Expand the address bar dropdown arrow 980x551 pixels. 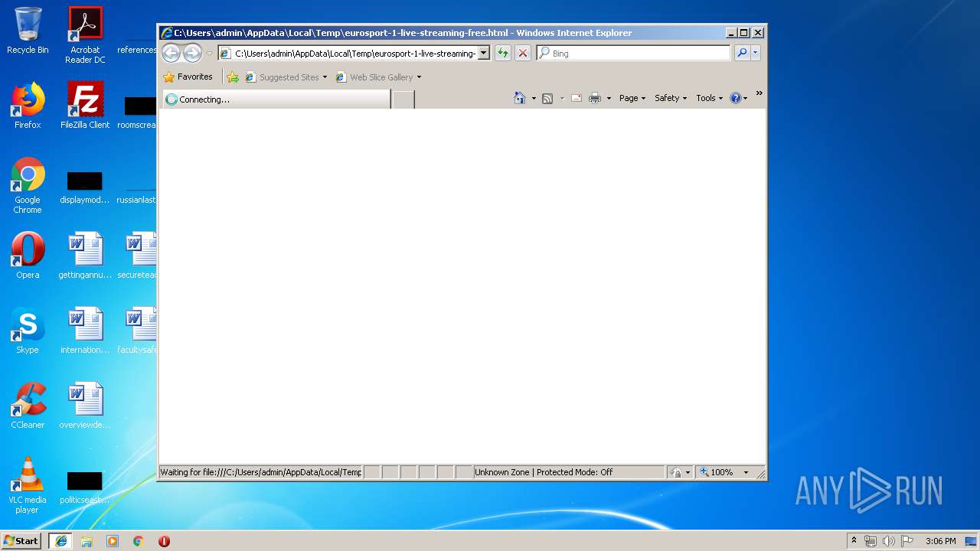click(483, 54)
